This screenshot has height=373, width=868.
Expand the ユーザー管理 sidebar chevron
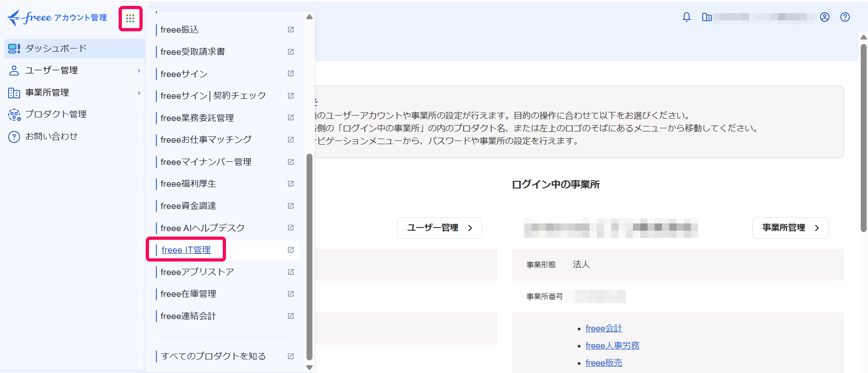[x=139, y=71]
